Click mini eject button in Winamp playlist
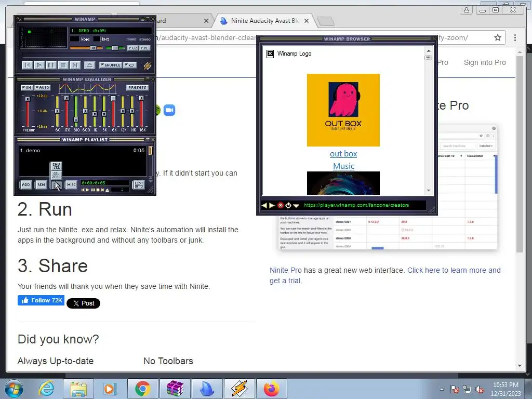The width and height of the screenshot is (532, 399). click(107, 190)
